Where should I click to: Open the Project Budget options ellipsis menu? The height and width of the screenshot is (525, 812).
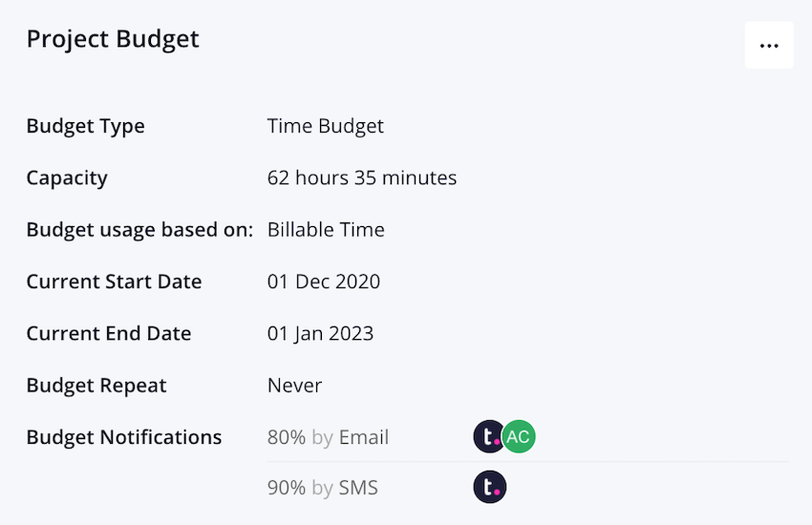click(x=769, y=45)
